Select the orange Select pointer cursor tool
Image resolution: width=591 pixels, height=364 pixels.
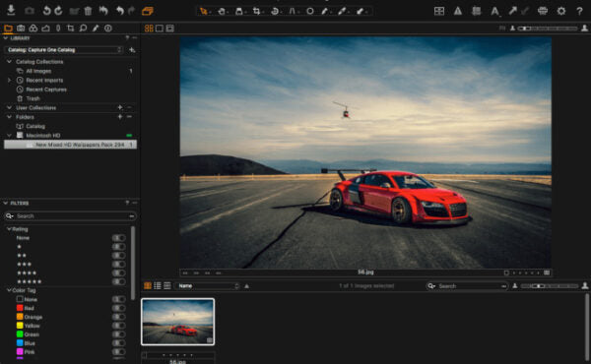pos(204,11)
